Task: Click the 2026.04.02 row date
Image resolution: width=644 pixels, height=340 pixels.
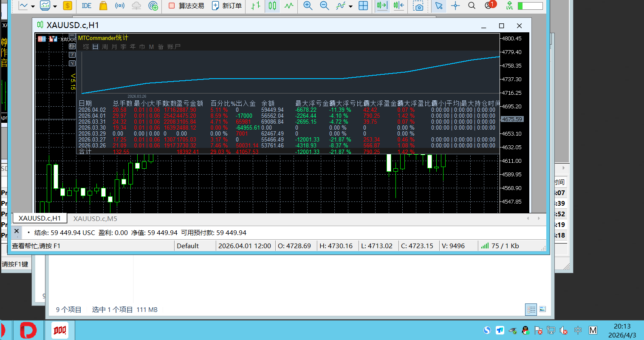Action: [92, 110]
